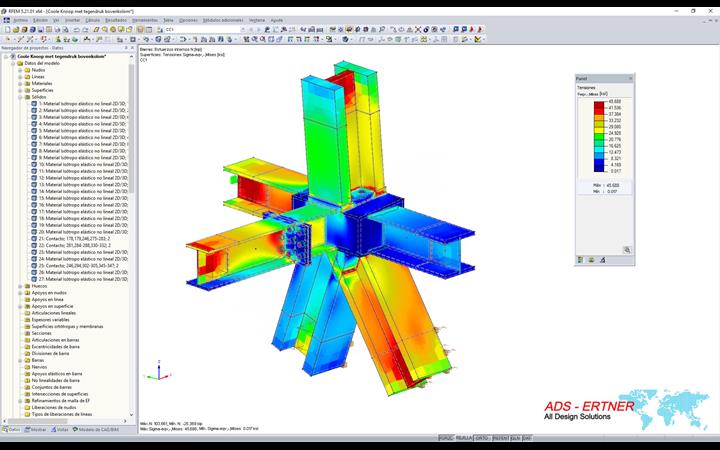Click the Undo arrow icon

(x=77, y=29)
